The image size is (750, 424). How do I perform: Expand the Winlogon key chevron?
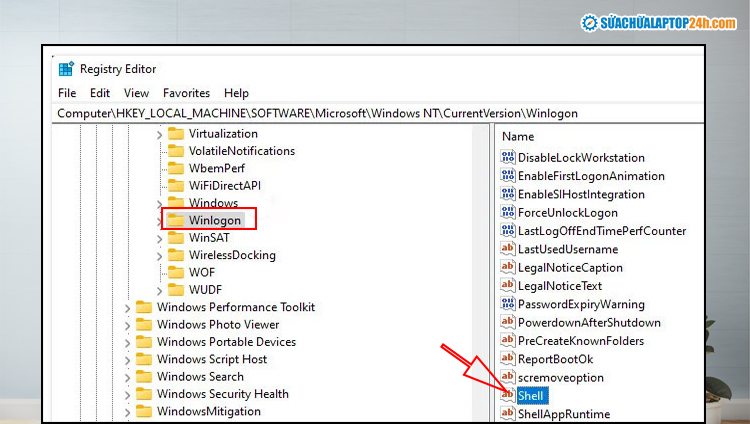pos(160,220)
